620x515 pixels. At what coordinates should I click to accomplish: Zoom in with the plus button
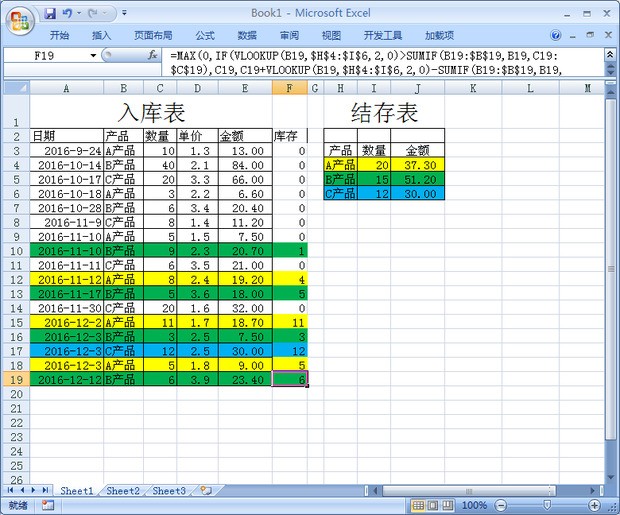[x=594, y=505]
